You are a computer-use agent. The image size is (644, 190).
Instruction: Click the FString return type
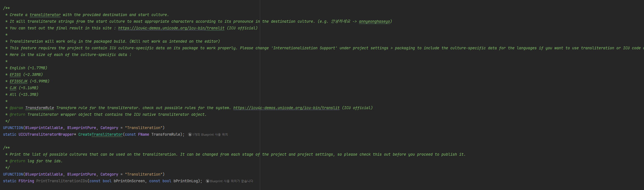point(26,181)
